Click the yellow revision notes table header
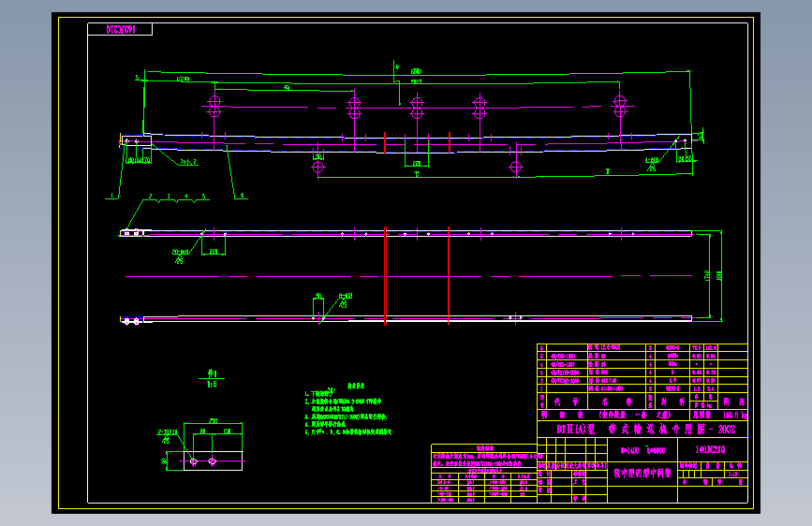This screenshot has width=812, height=526. click(484, 447)
